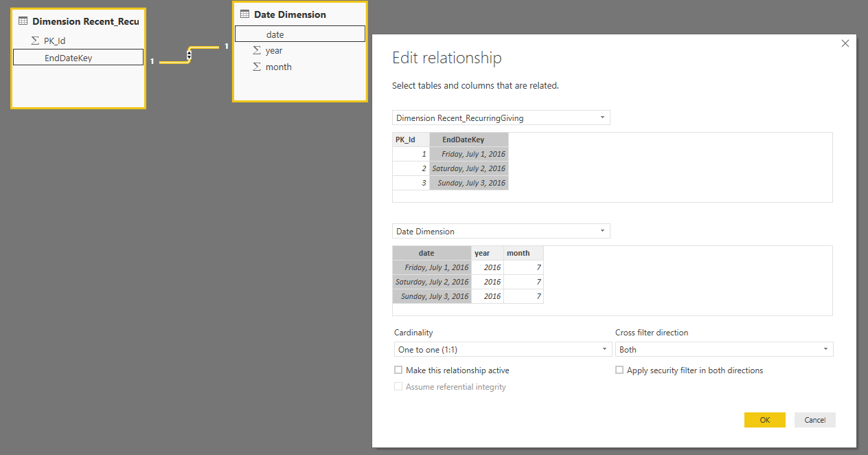
Task: Check Apply security filter in both directions
Action: [619, 370]
